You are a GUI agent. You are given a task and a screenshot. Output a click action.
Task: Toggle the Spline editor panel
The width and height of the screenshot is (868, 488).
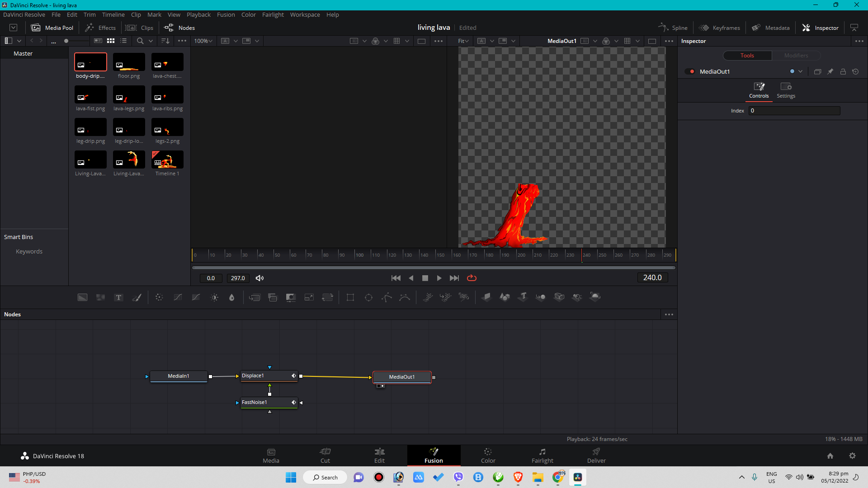click(x=673, y=28)
